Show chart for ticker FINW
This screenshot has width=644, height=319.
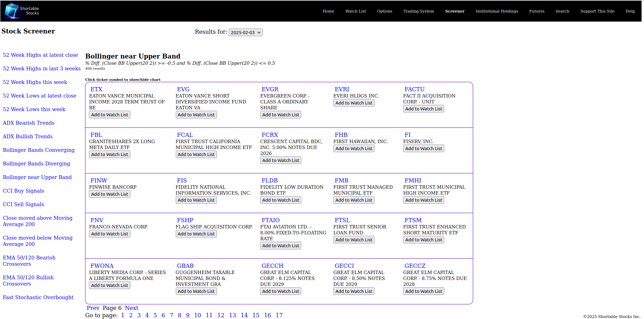coord(99,181)
